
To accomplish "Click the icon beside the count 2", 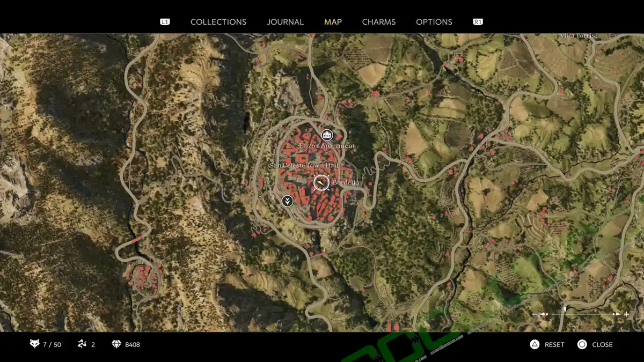I will coord(82,344).
